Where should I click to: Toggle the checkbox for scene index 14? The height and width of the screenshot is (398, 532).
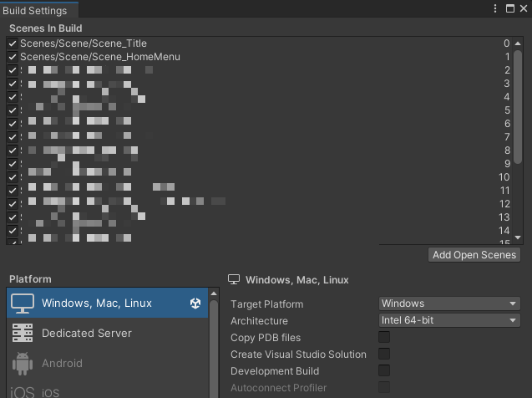13,231
